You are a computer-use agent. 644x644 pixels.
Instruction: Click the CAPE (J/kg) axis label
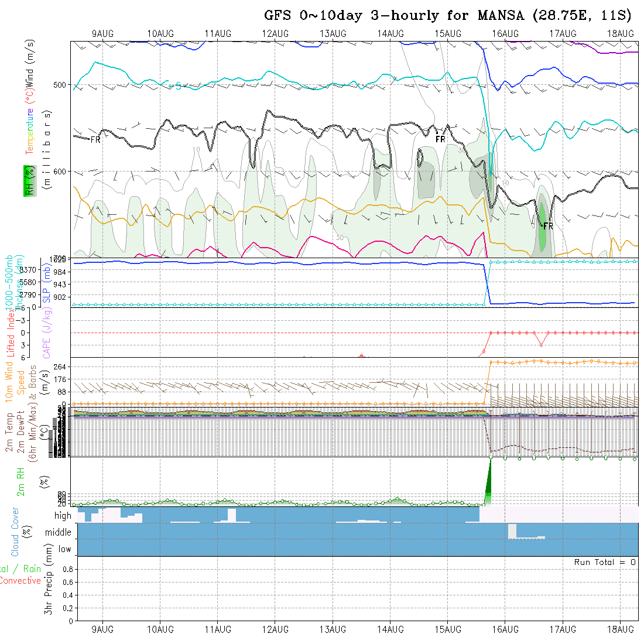coord(46,333)
